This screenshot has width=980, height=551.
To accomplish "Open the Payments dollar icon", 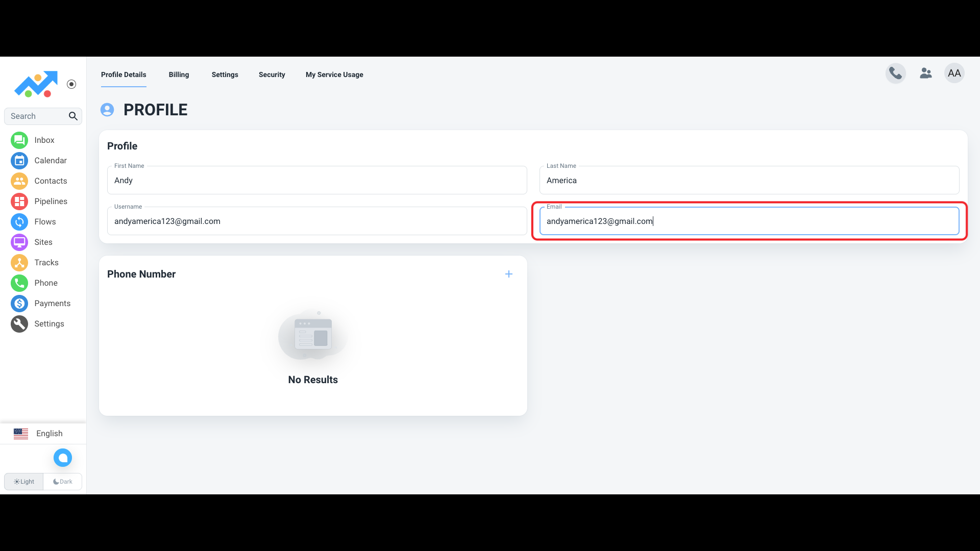I will coord(19,304).
